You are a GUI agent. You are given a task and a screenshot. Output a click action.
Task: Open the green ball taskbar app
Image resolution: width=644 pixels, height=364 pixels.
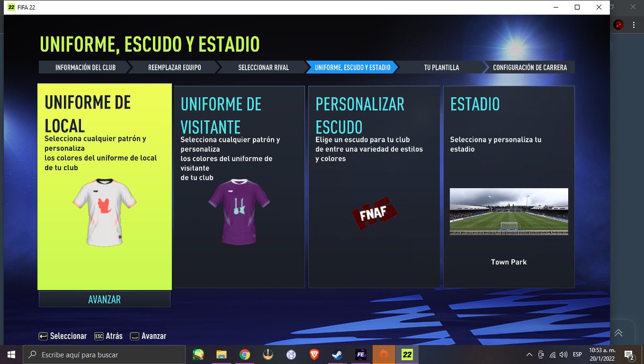point(198,354)
